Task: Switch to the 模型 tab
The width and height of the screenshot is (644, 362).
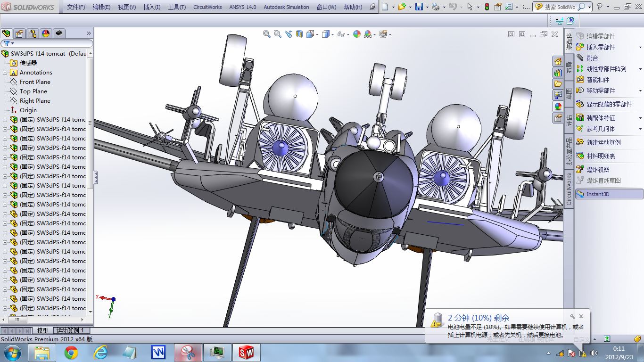Action: click(x=42, y=330)
